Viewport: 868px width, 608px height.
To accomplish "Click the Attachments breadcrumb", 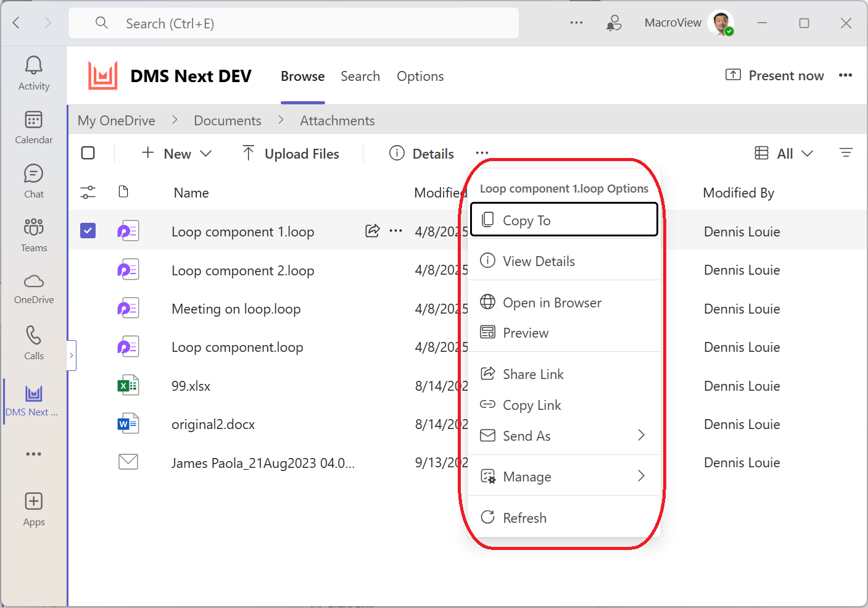I will (337, 120).
